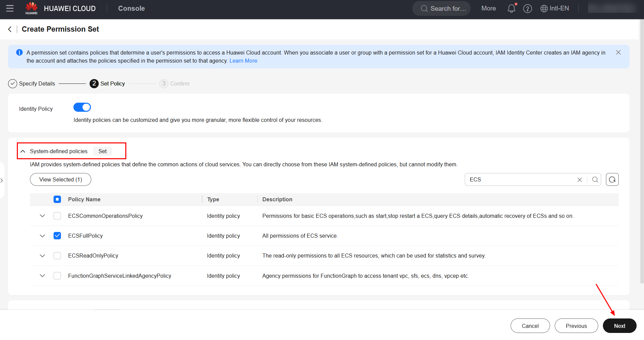
Task: Click the Huawei Cloud logo
Action: 32,8
